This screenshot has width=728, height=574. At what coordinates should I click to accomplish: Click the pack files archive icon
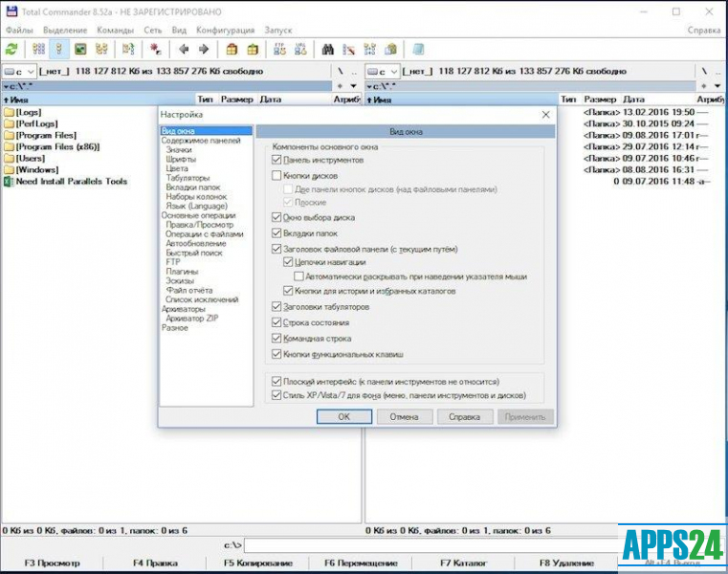coord(232,49)
